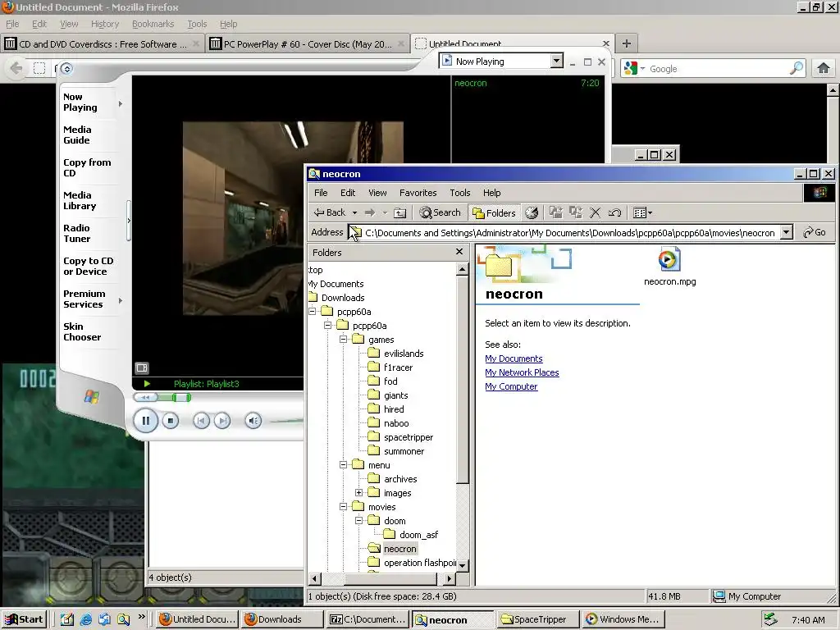The image size is (840, 630).
Task: Open Radio Tuner in Media Player sidebar
Action: [76, 233]
